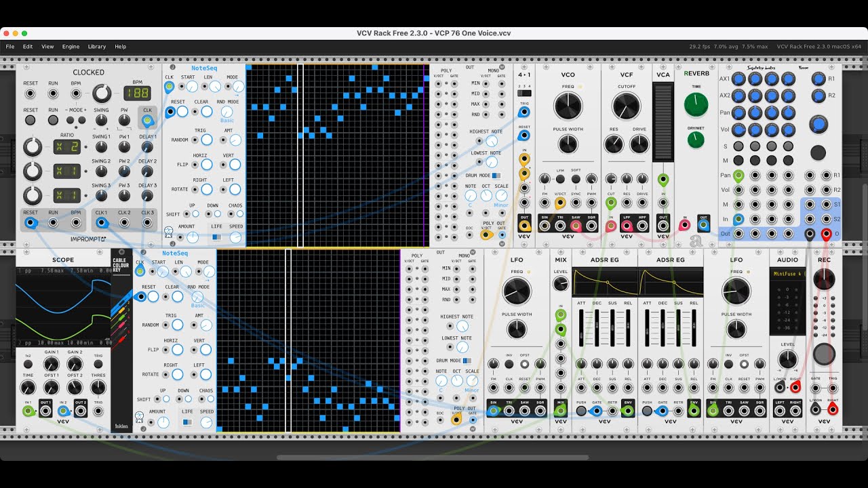
Task: Click the X 2 ratio display on CLOCKED
Action: 68,147
